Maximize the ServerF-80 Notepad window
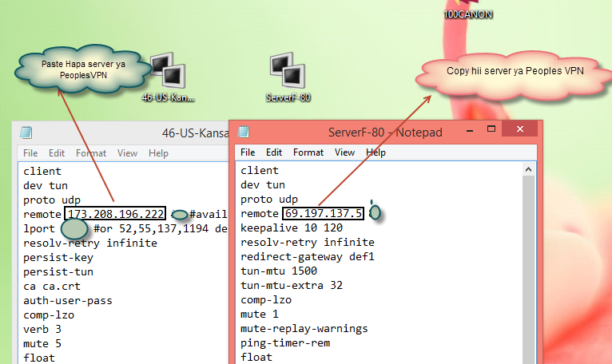Viewport: 612px width, 364px height. [x=491, y=129]
